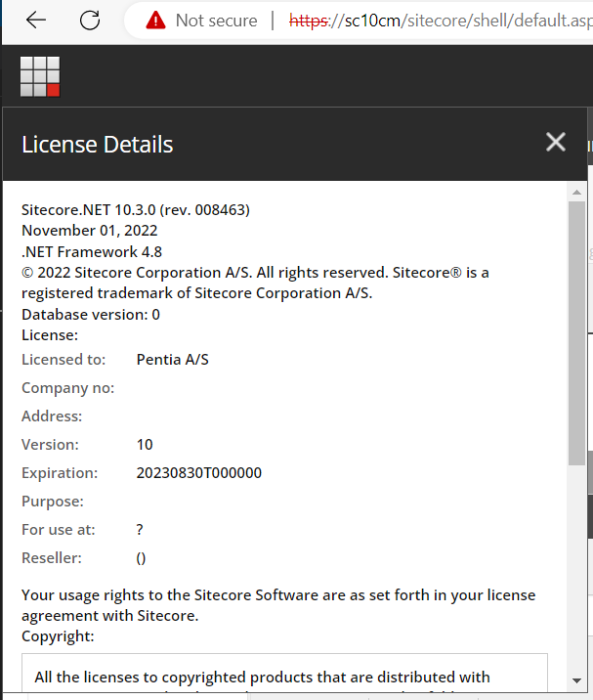Screen dimensions: 593x700
Task: Click the Expiration: label
Action: tap(60, 473)
